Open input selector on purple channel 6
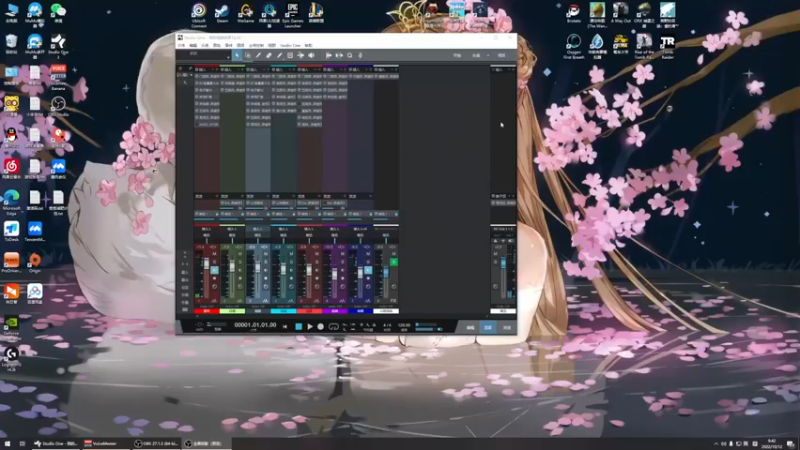Image resolution: width=800 pixels, height=450 pixels. 334,229
